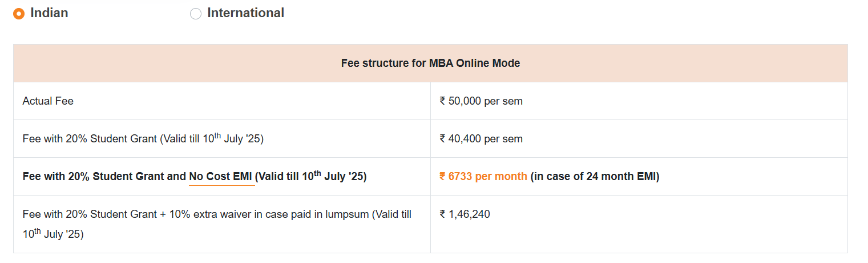Click the rupee symbol before 50,000
The height and width of the screenshot is (263, 868).
442,101
